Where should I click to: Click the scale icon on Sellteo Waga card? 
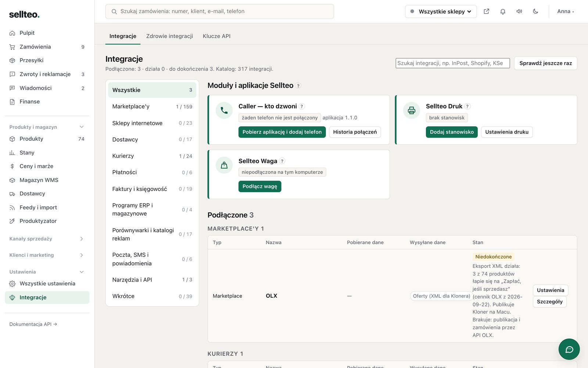point(224,165)
